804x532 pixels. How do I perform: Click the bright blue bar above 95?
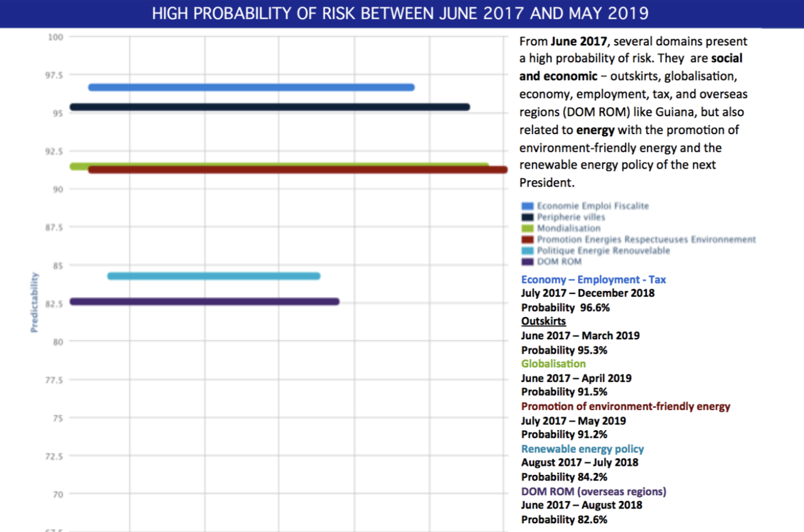coord(251,88)
